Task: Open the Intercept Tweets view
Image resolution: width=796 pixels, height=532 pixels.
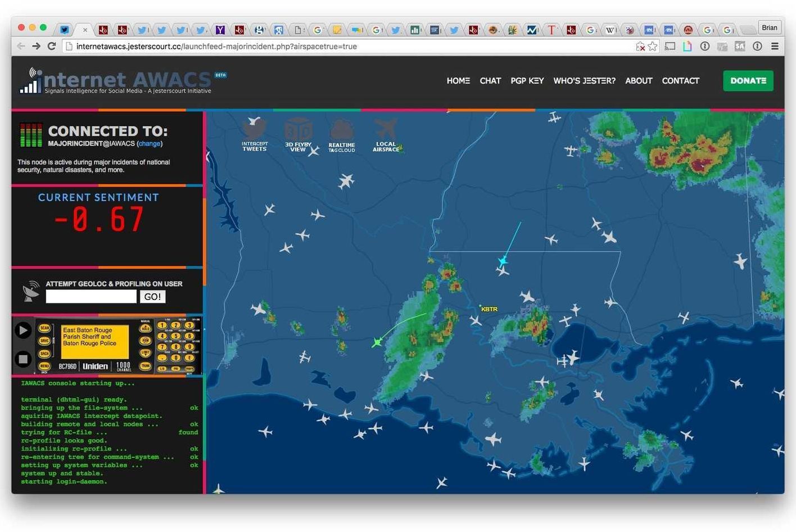Action: pyautogui.click(x=255, y=135)
